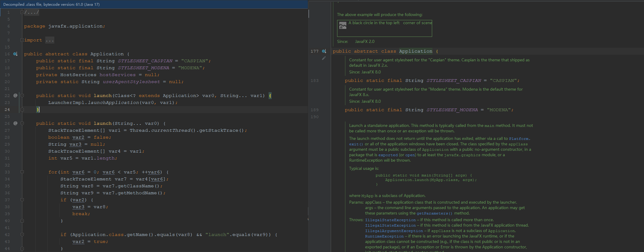Viewport: 644px width, 252px height.
Task: Click hostServices field on line 19
Action: tap(118, 75)
